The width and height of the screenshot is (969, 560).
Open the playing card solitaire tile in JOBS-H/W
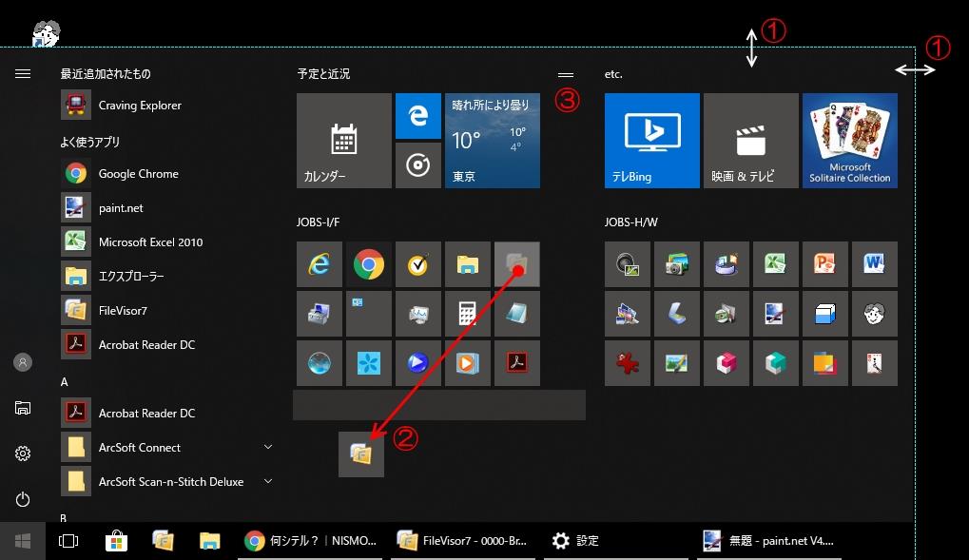[x=875, y=363]
